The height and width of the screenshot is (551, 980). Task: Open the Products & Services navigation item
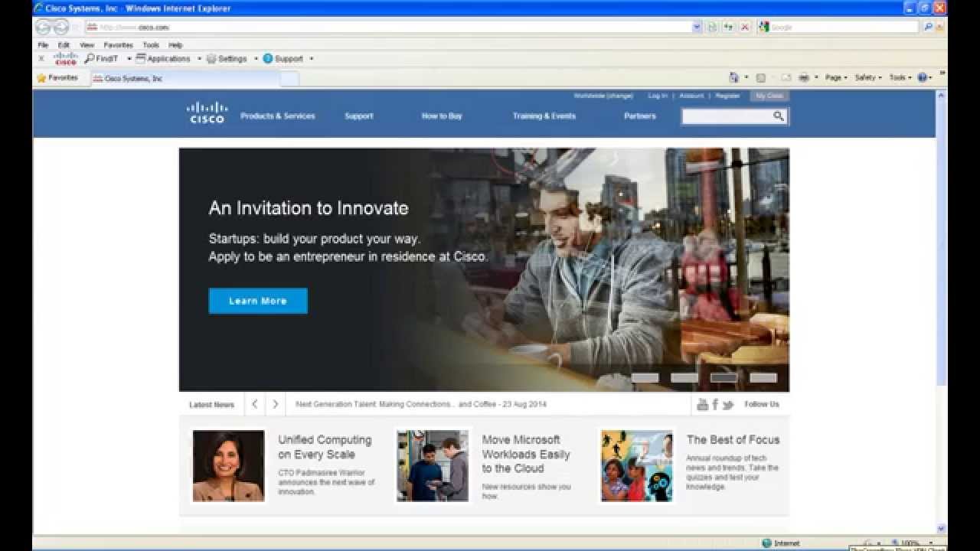coord(278,116)
